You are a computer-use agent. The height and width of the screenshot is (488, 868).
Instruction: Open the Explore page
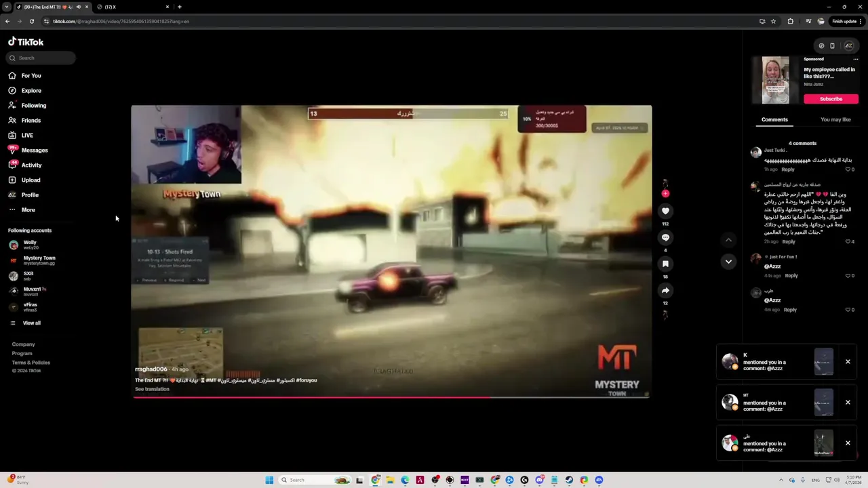pos(24,91)
